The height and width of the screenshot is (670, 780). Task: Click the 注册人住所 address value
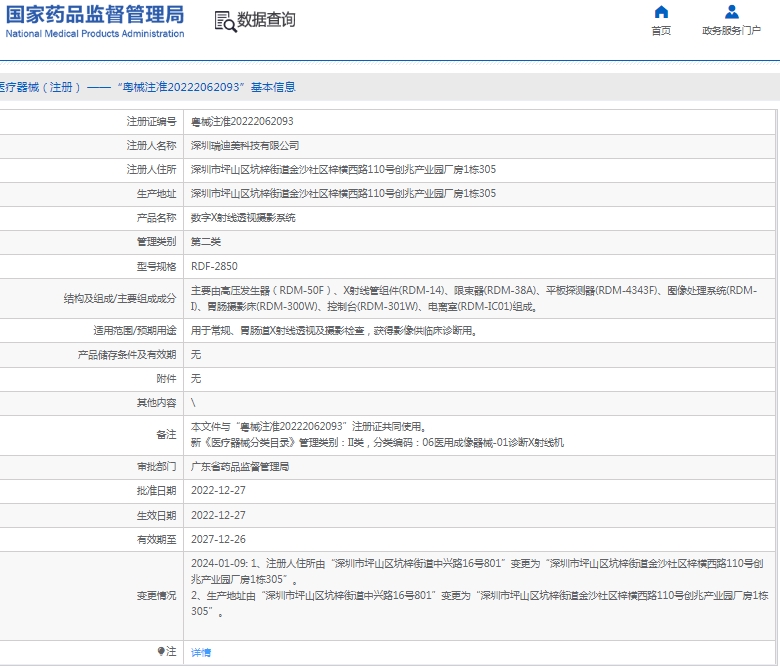[x=343, y=170]
